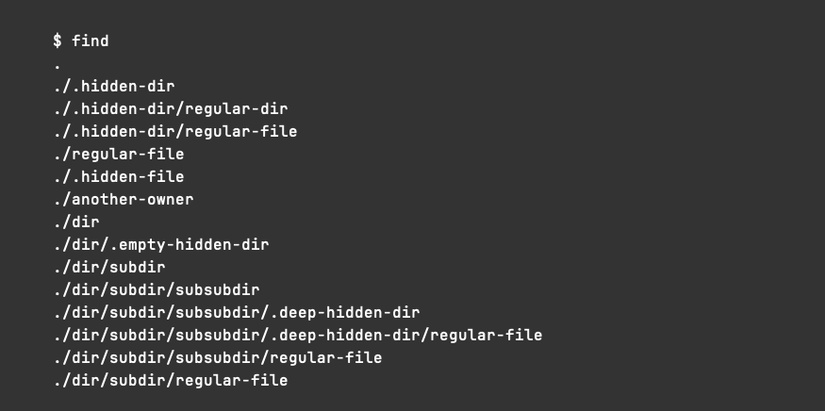
Task: Click 'subsubdir' in the longest path line
Action: click(x=217, y=335)
